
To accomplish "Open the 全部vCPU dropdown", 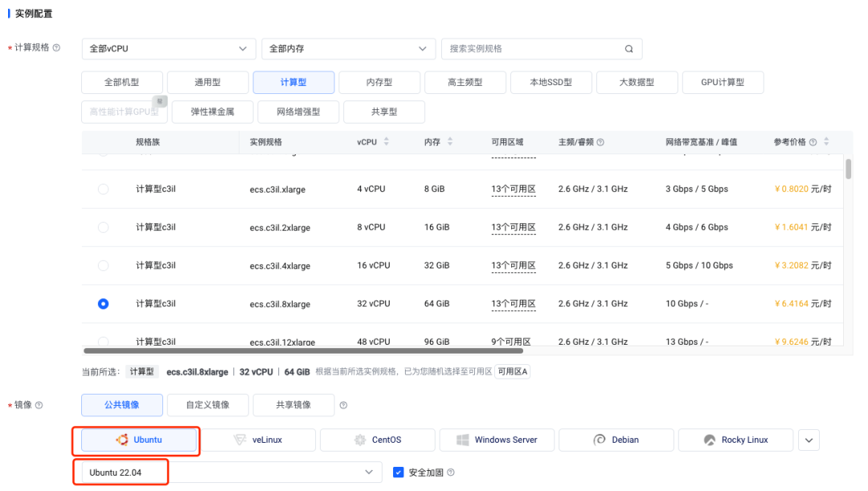I will (x=168, y=49).
